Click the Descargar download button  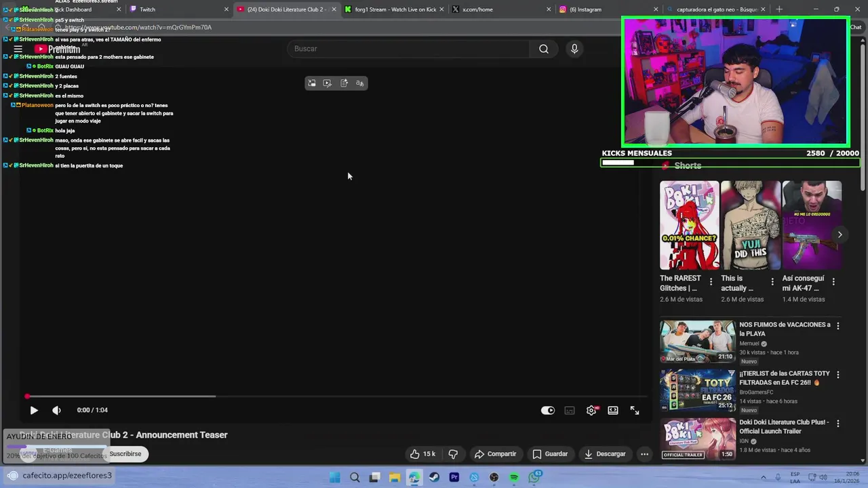[x=605, y=454]
